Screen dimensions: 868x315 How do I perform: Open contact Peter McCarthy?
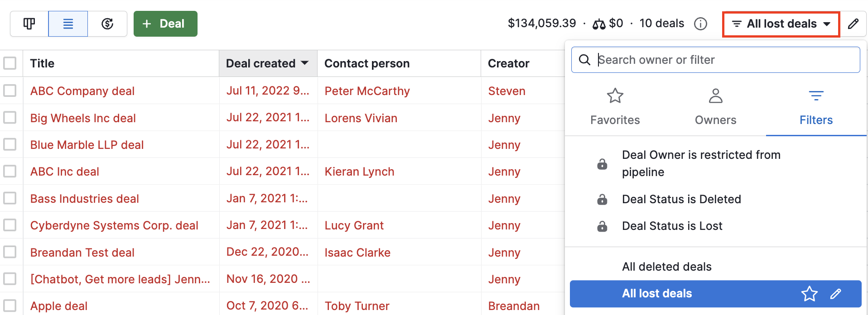(x=367, y=91)
